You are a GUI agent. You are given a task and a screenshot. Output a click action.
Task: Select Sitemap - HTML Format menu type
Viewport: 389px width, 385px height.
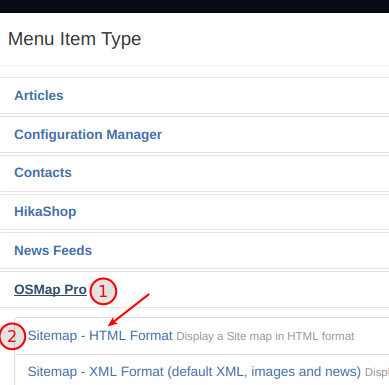[100, 336]
